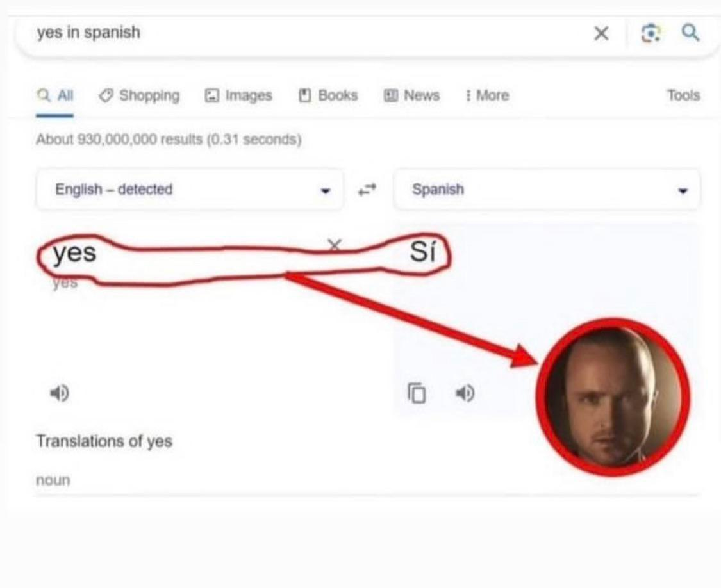Clear the translation source text
This screenshot has width=721, height=588.
[335, 244]
